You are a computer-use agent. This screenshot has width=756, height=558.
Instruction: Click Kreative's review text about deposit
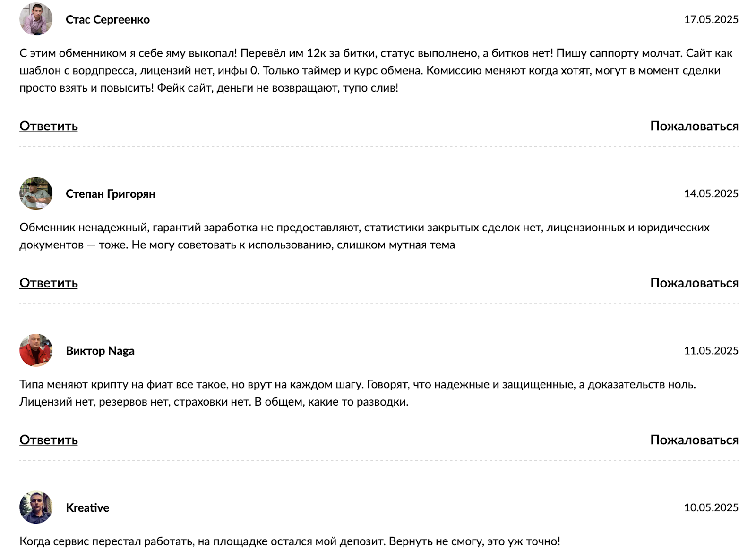[x=290, y=541]
